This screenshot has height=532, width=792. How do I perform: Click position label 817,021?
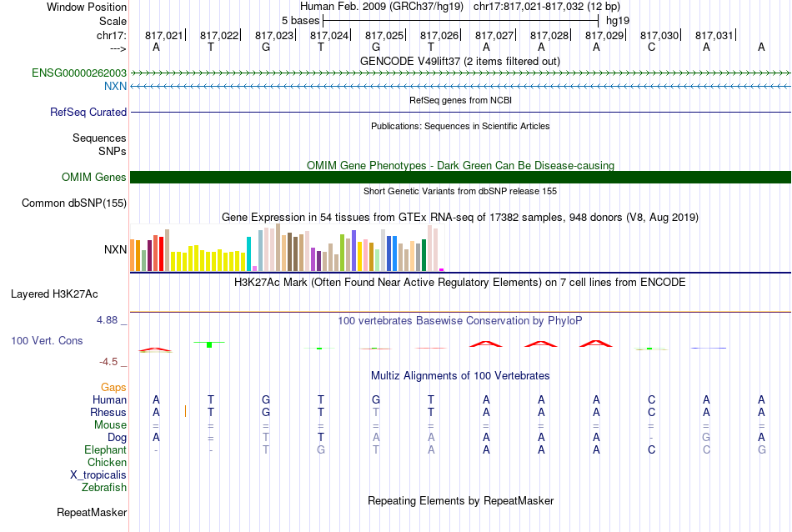point(163,35)
